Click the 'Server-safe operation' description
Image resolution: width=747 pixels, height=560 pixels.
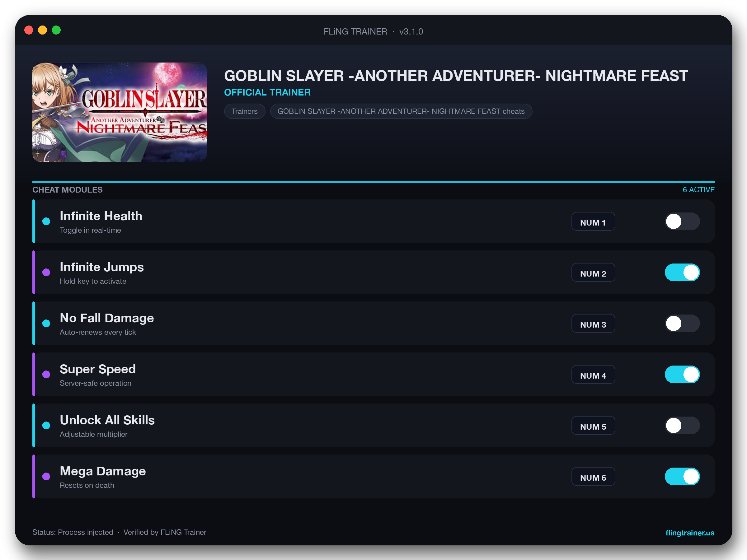tap(95, 383)
